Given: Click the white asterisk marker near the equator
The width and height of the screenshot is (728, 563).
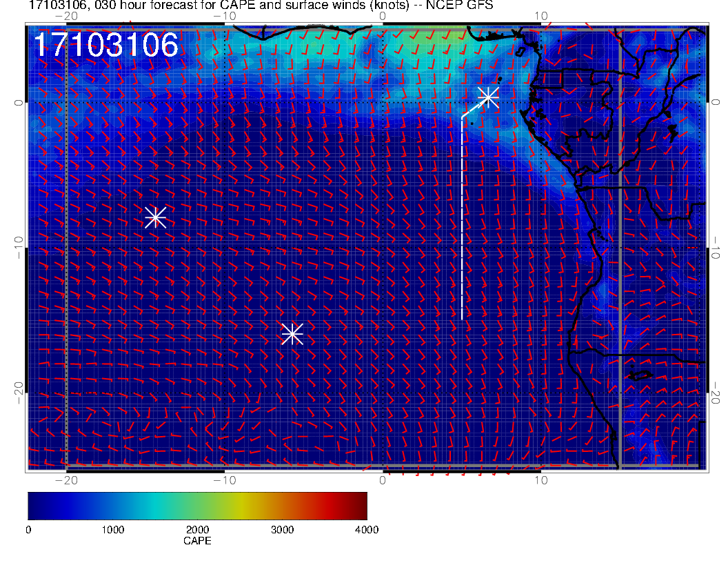Looking at the screenshot, I should [x=488, y=97].
